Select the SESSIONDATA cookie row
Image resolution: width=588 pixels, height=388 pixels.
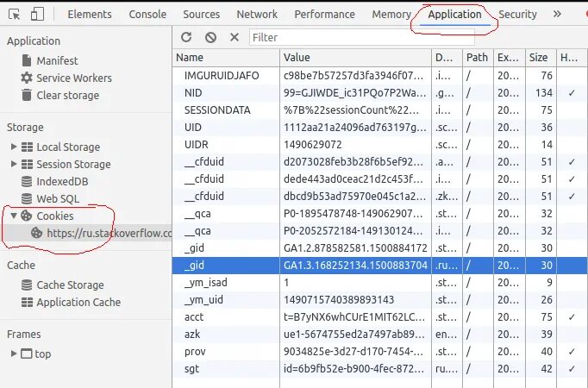(x=379, y=110)
